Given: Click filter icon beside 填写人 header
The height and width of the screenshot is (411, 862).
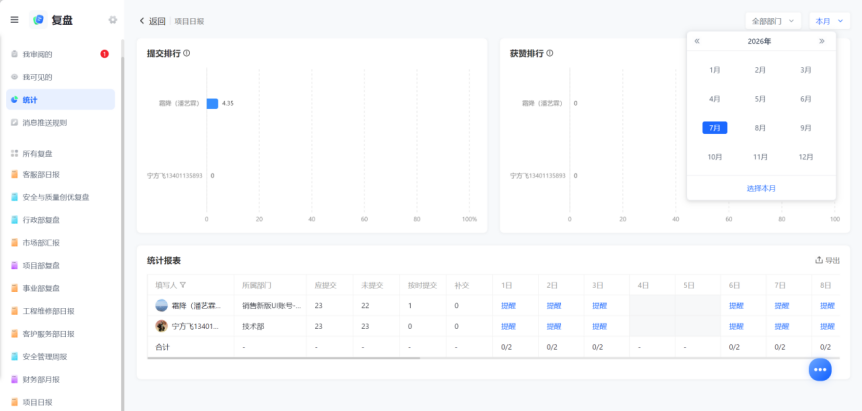Looking at the screenshot, I should point(183,285).
